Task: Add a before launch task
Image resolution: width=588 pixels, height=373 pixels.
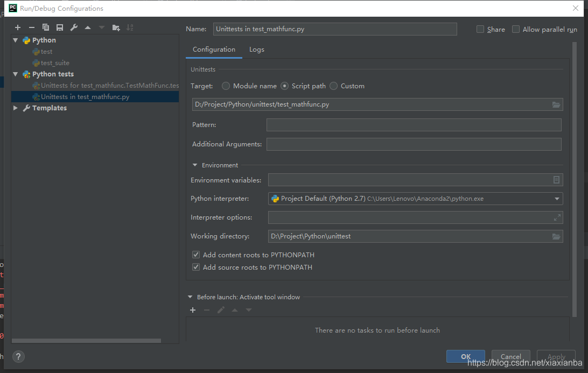Action: pos(193,310)
